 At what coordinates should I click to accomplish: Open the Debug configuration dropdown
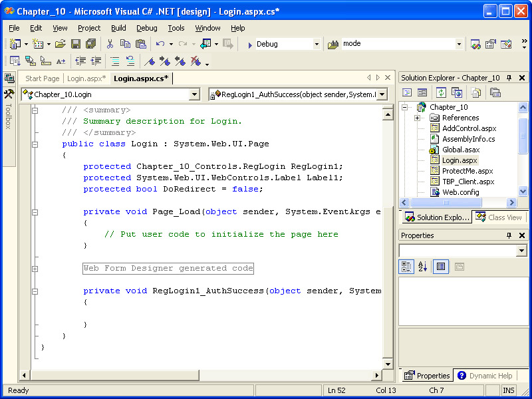click(x=317, y=44)
